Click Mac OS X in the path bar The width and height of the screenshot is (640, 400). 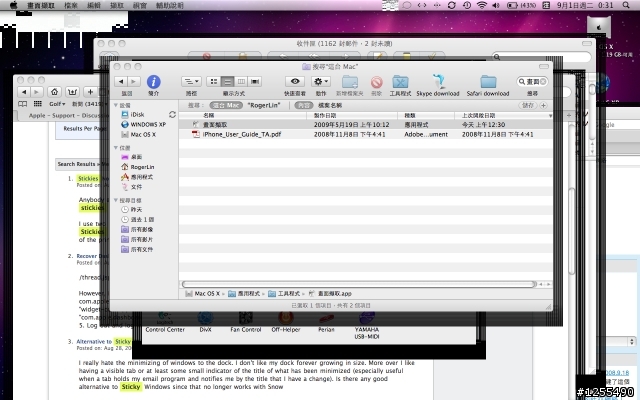pyautogui.click(x=202, y=293)
